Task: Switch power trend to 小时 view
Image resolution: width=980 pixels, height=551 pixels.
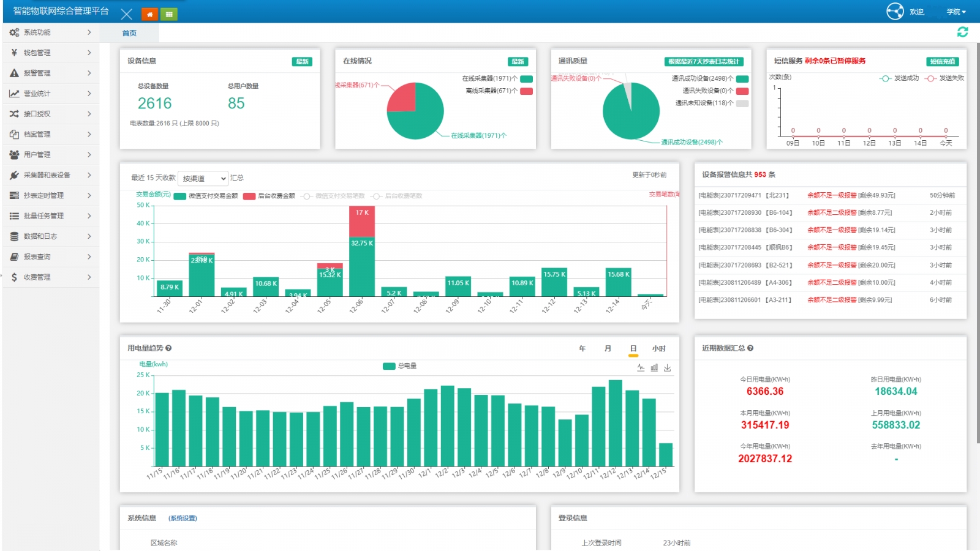Action: pos(658,348)
